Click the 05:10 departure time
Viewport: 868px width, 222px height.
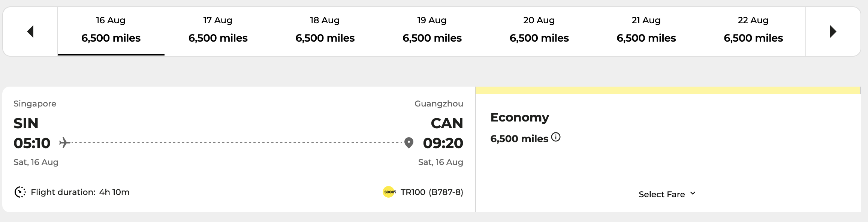click(32, 143)
